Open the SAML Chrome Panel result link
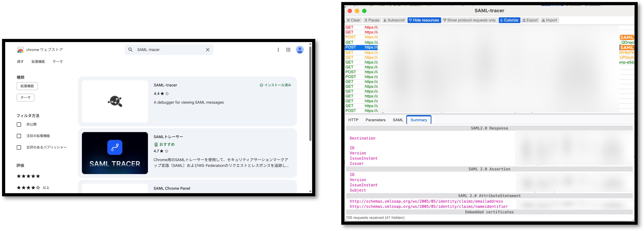Viewport: 644px width, 231px height. [172, 188]
